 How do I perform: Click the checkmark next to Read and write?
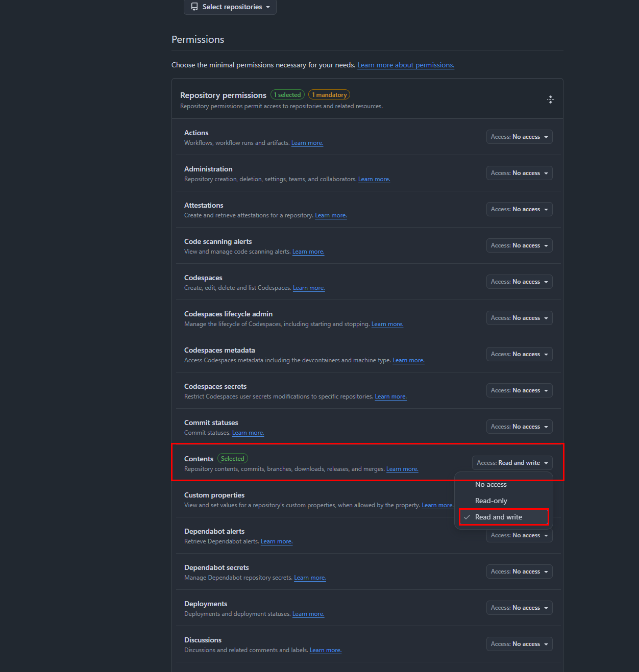(467, 517)
